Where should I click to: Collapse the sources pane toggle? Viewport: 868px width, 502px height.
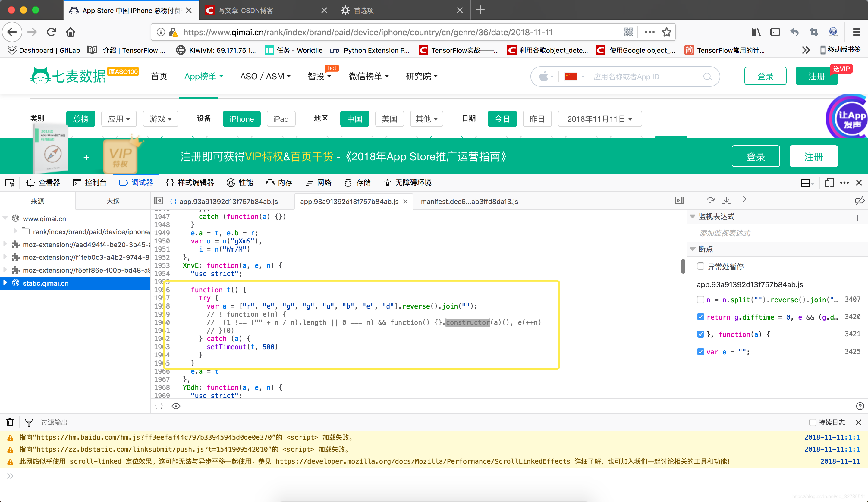click(159, 201)
